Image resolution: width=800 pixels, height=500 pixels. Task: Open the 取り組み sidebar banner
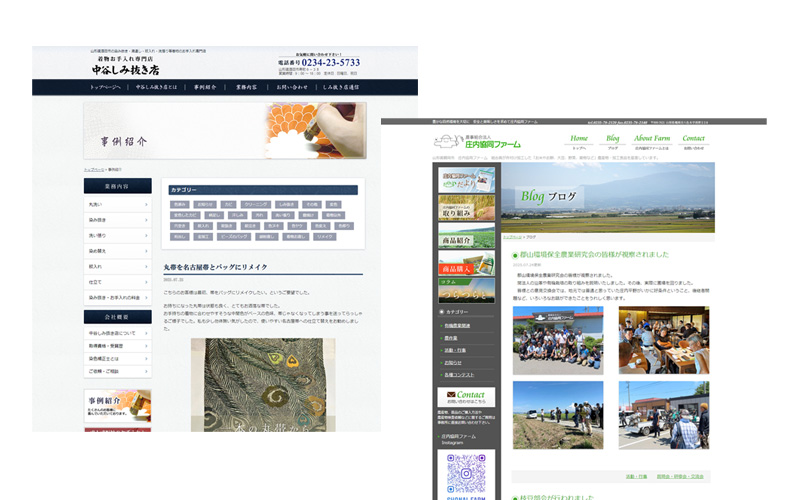pyautogui.click(x=466, y=208)
